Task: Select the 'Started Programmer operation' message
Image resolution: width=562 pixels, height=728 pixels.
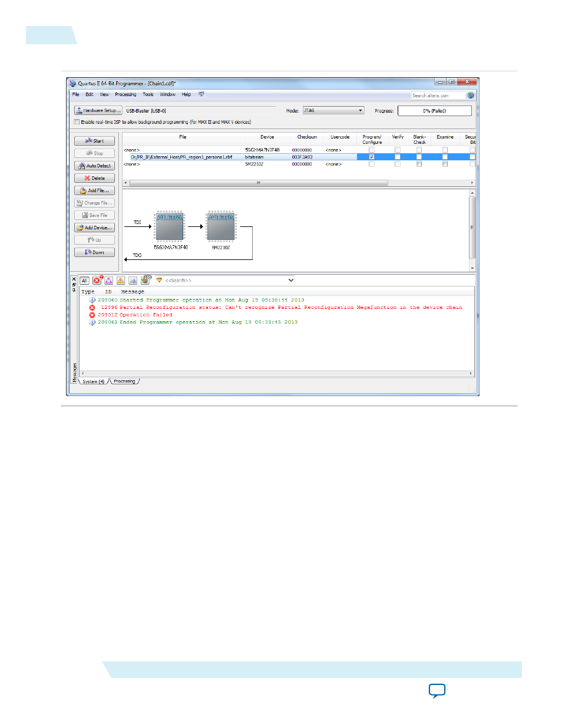Action: click(x=212, y=300)
